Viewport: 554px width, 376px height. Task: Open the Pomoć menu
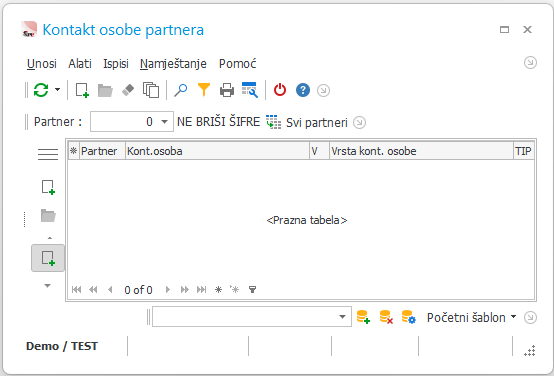click(x=237, y=64)
